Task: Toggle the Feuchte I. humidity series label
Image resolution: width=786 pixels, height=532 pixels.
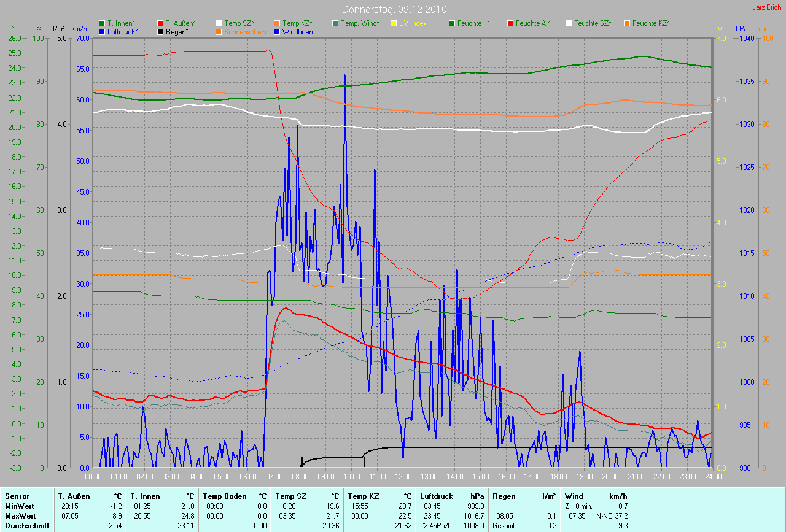Action: pyautogui.click(x=473, y=23)
